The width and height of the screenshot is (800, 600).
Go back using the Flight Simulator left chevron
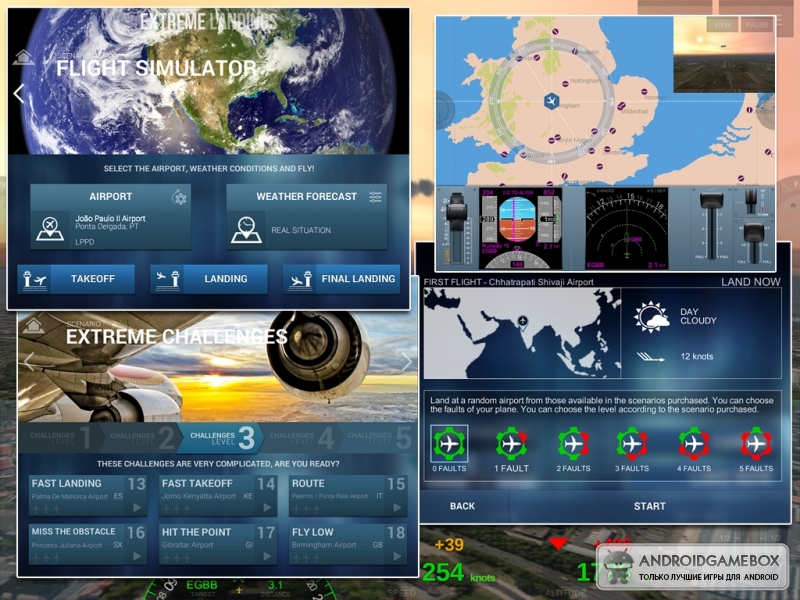pos(19,93)
